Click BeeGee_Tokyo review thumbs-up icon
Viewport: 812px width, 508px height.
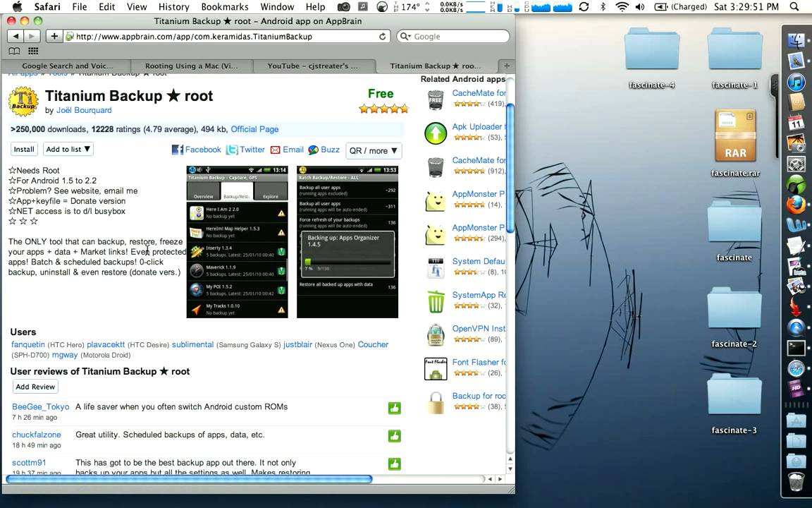[x=395, y=409]
